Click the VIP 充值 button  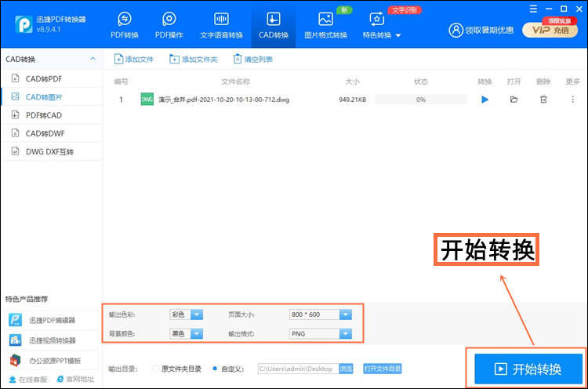[x=550, y=30]
